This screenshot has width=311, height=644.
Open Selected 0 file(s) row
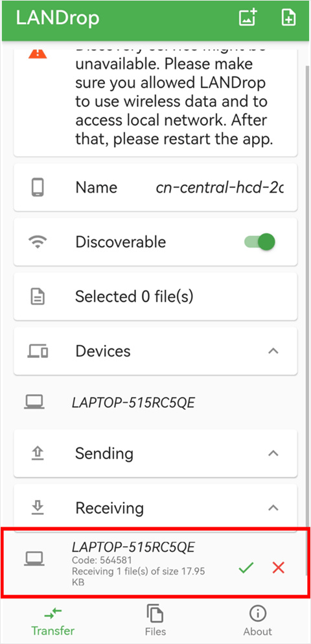point(155,296)
